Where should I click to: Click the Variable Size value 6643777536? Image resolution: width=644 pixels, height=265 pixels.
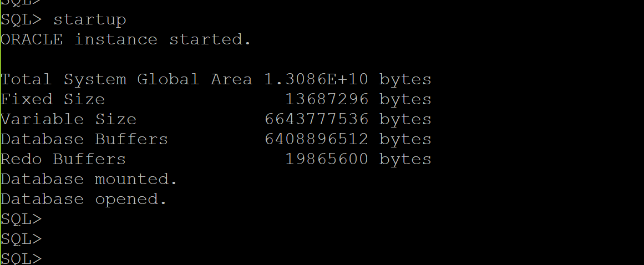coord(316,119)
